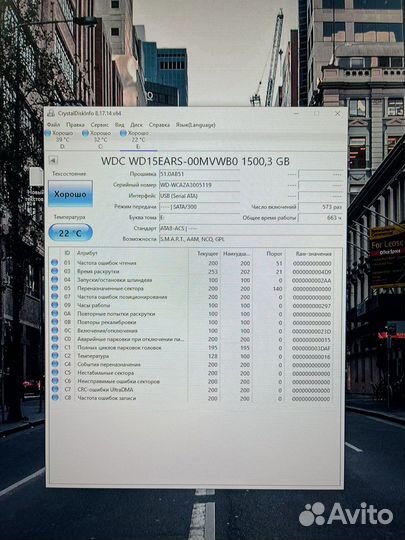Click the Хорошо health status button
Image resolution: width=405 pixels, height=540 pixels.
pyautogui.click(x=70, y=194)
